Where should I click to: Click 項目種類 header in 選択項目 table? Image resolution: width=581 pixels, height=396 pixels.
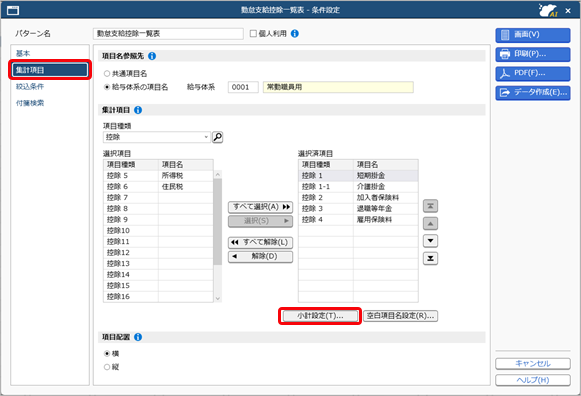coord(131,165)
